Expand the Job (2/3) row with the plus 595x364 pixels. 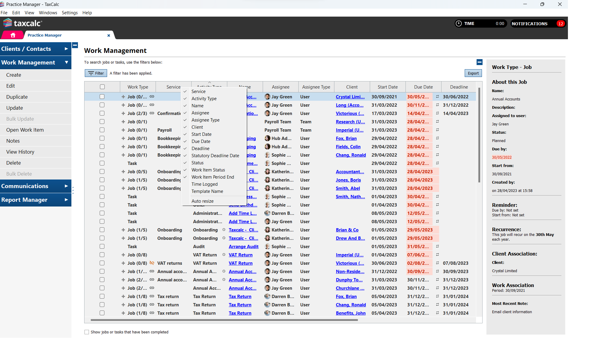(123, 113)
